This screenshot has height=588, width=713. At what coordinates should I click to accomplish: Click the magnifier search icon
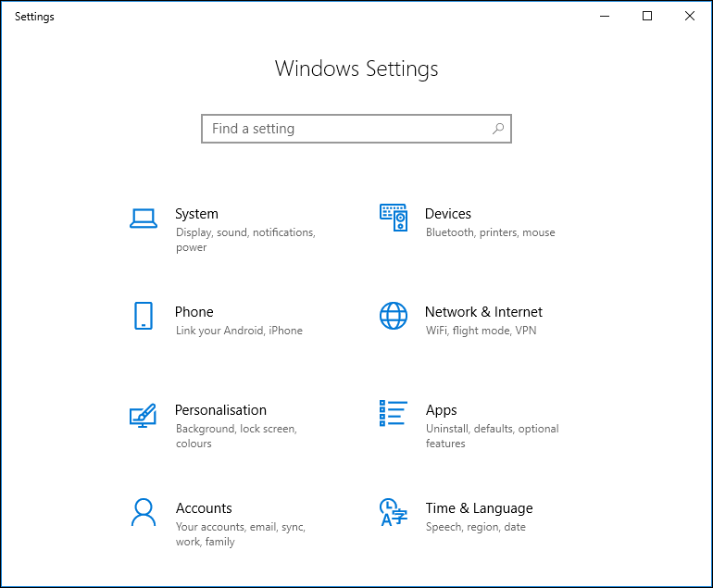point(498,129)
